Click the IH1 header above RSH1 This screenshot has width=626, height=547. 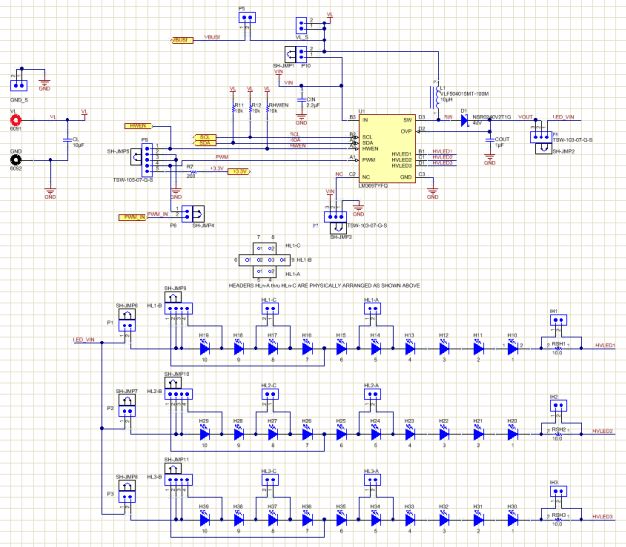click(x=558, y=320)
